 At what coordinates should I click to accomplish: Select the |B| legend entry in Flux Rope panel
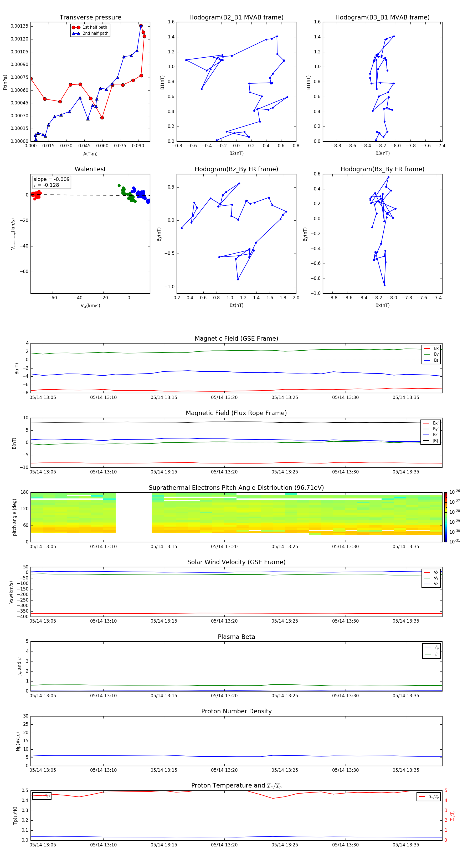431,441
